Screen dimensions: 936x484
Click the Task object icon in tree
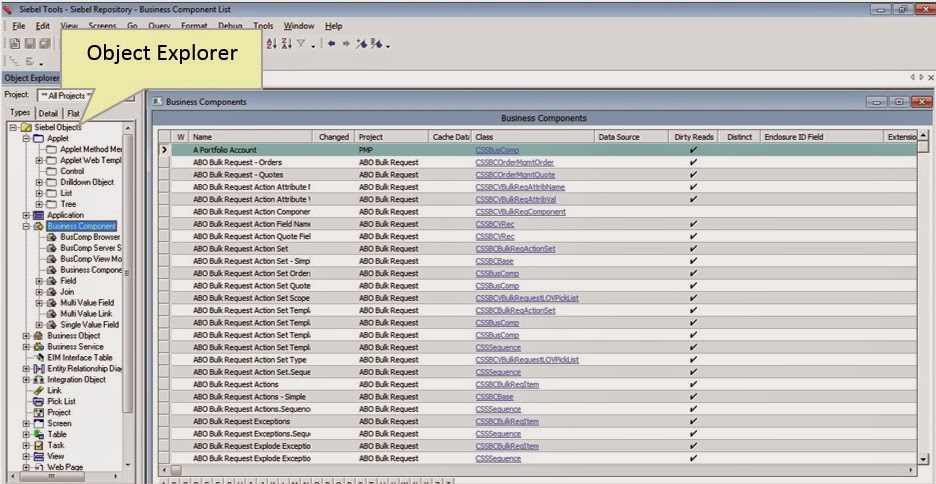pyautogui.click(x=38, y=445)
